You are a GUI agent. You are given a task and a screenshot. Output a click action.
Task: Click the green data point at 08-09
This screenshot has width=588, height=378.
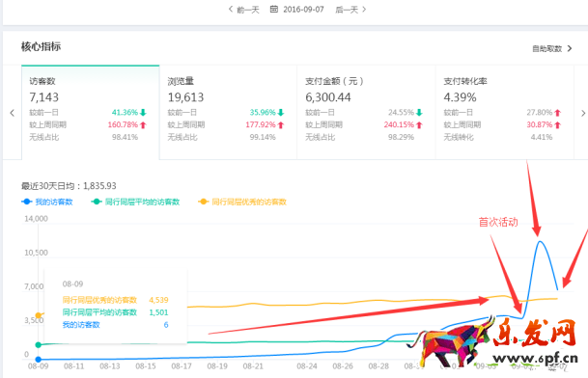[39, 344]
